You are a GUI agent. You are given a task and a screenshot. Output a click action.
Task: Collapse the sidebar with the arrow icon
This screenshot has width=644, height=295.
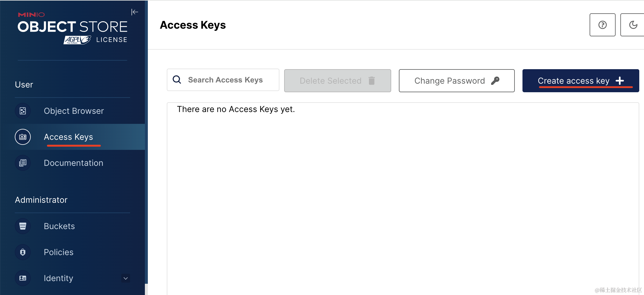coord(135,12)
